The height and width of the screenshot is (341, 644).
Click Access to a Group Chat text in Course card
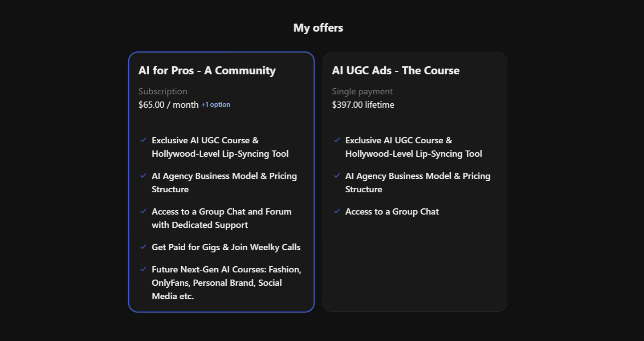click(x=392, y=211)
